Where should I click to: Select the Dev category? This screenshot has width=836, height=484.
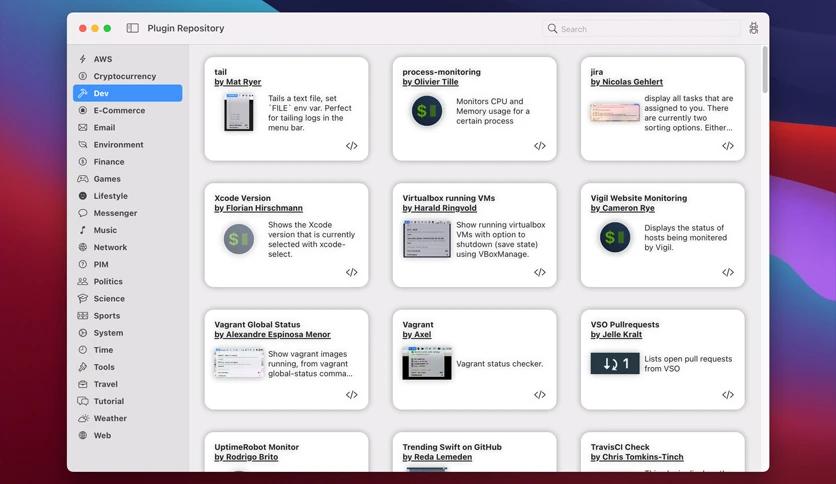[x=128, y=93]
